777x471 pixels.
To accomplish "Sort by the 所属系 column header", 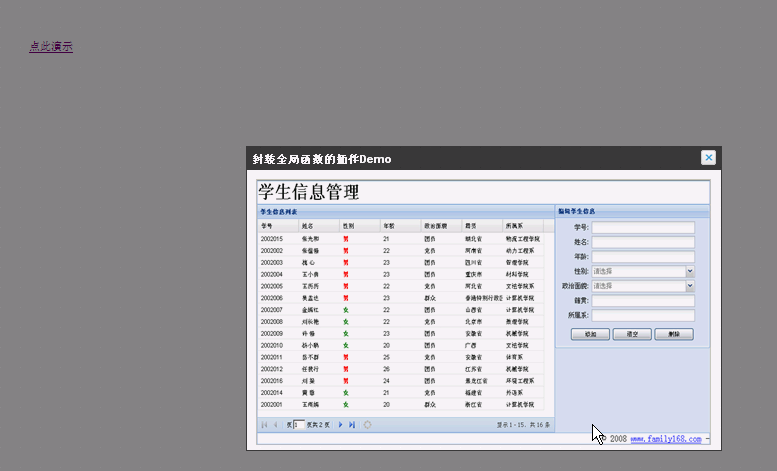I will [x=523, y=226].
